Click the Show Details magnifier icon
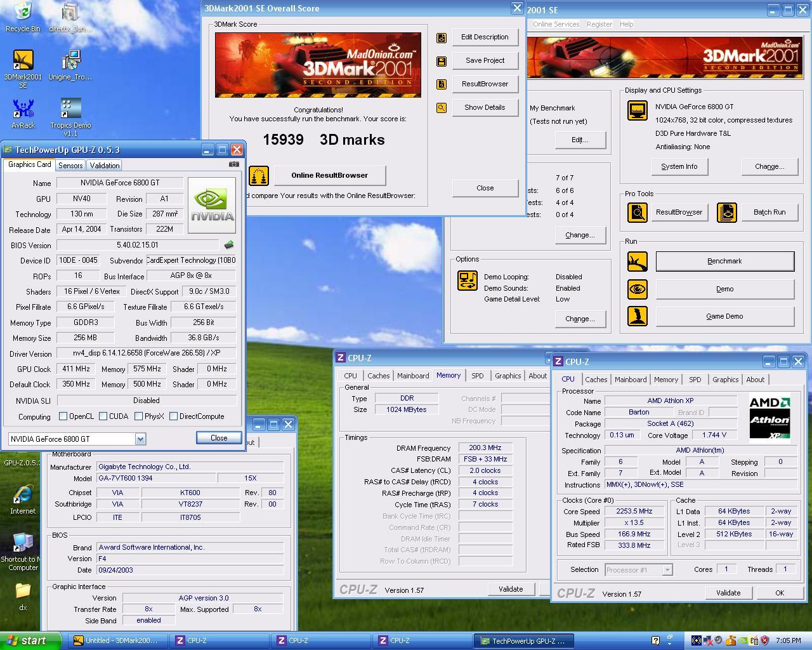This screenshot has height=650, width=812. tap(442, 108)
